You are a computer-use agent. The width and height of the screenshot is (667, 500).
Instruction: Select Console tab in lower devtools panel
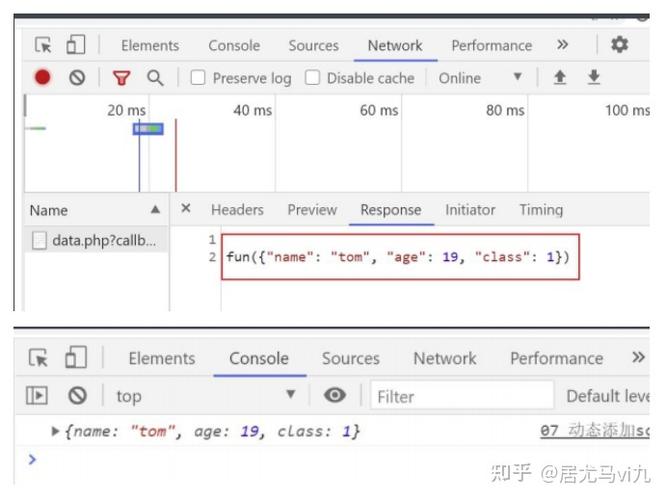point(259,358)
